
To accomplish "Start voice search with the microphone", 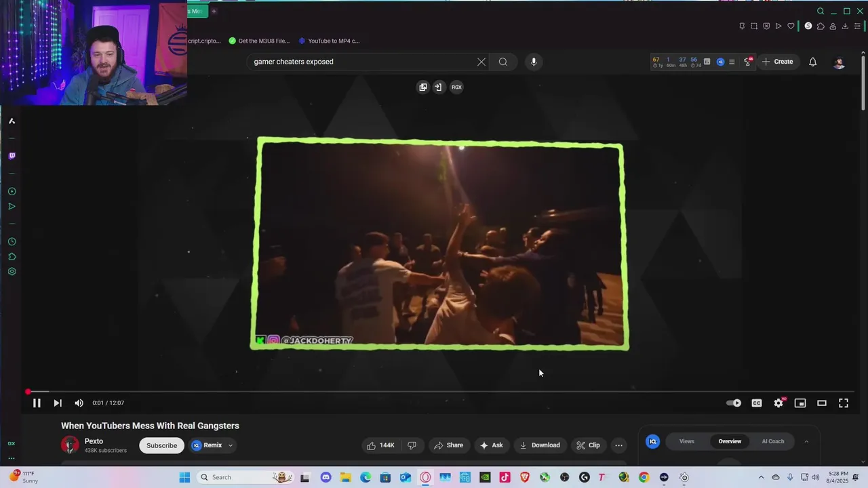I will [534, 62].
